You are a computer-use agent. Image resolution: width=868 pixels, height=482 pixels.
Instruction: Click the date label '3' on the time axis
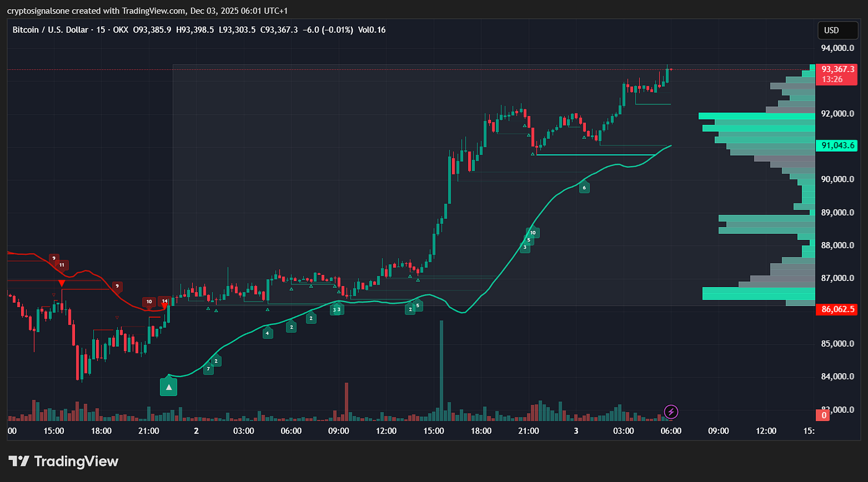tap(576, 431)
